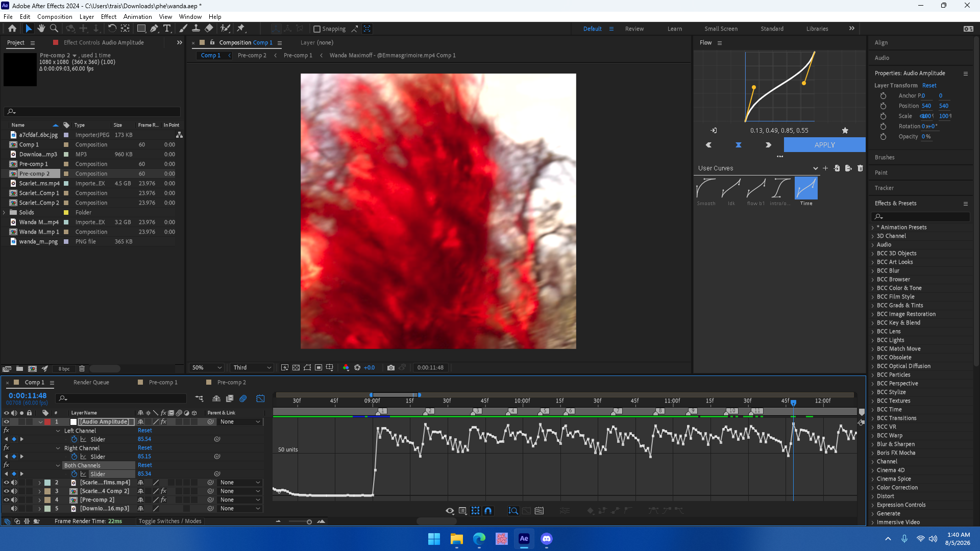Hide the Pre-comp 2 layer eye
The image size is (980, 551).
tap(7, 500)
